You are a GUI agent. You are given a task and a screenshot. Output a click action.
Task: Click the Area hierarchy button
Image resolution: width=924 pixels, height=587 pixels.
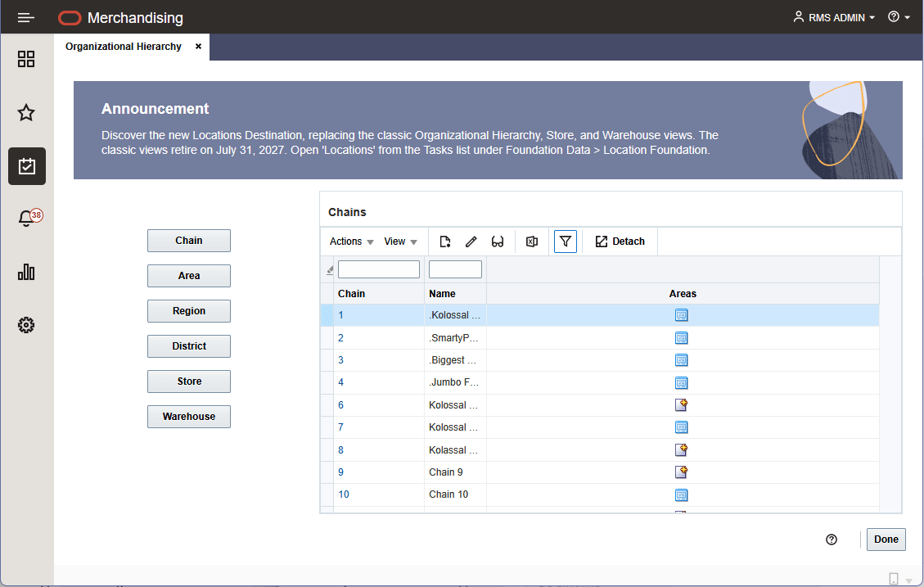pyautogui.click(x=188, y=276)
